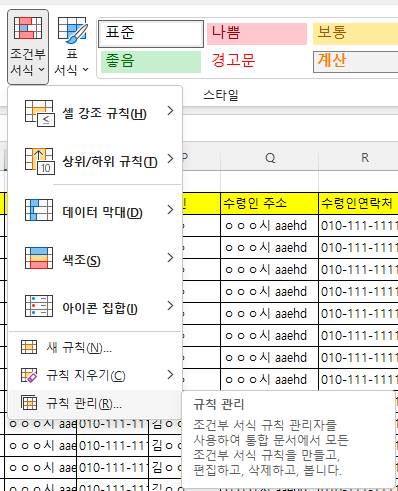The width and height of the screenshot is (398, 491).
Task: Expand the 색조 submenu arrow
Action: pyautogui.click(x=170, y=258)
